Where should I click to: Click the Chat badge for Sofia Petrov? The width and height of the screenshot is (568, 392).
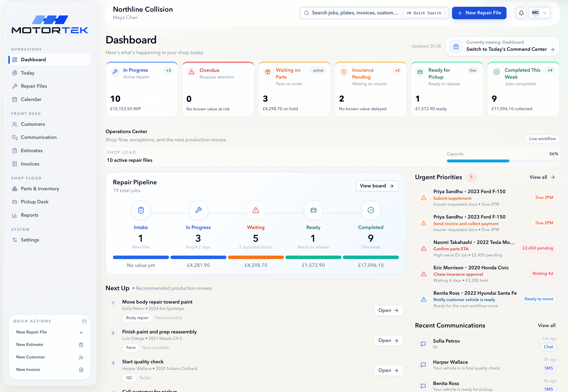pyautogui.click(x=548, y=347)
